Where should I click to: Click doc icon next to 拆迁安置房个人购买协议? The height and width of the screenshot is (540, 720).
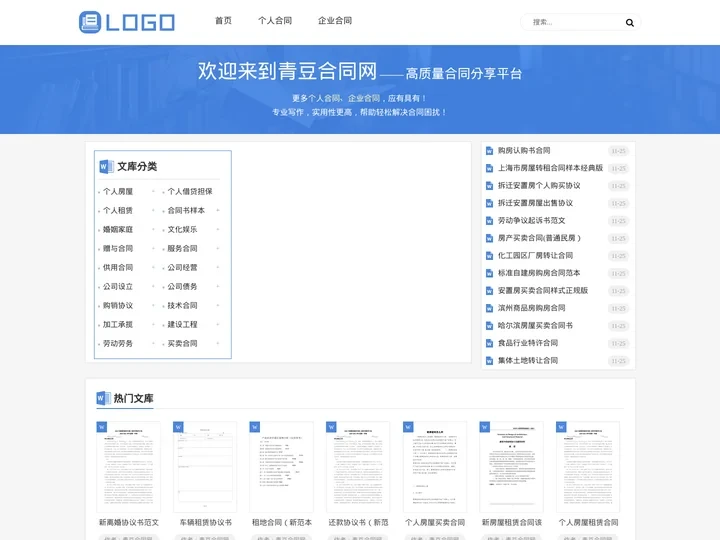(489, 186)
